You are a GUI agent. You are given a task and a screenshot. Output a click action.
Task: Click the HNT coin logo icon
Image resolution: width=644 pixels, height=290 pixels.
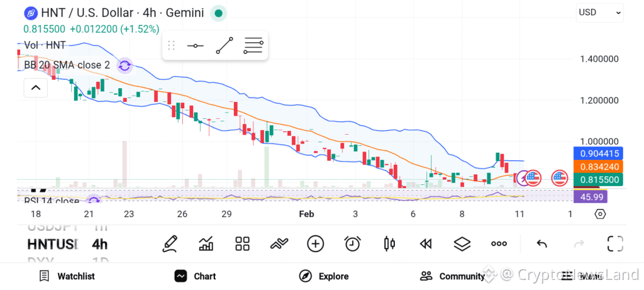point(31,13)
